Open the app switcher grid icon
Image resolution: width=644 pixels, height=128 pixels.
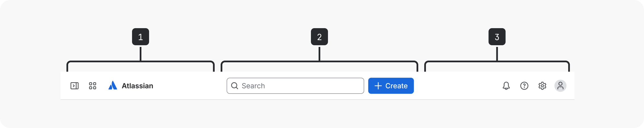point(93,86)
